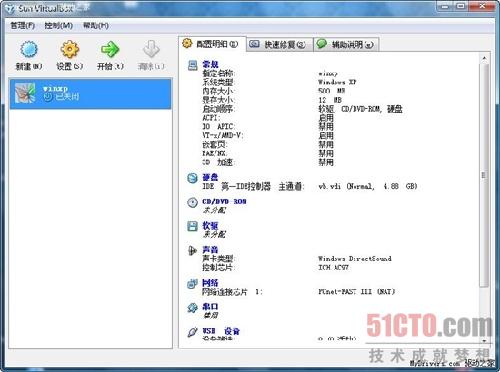Start the VM with 开始 green arrow
This screenshot has width=500, height=372.
[x=110, y=49]
